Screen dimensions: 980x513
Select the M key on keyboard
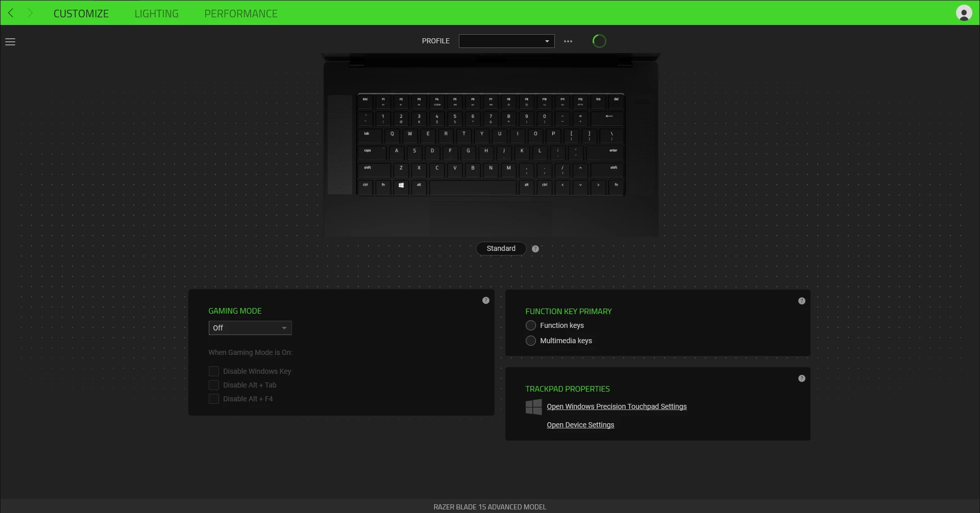[x=508, y=169]
